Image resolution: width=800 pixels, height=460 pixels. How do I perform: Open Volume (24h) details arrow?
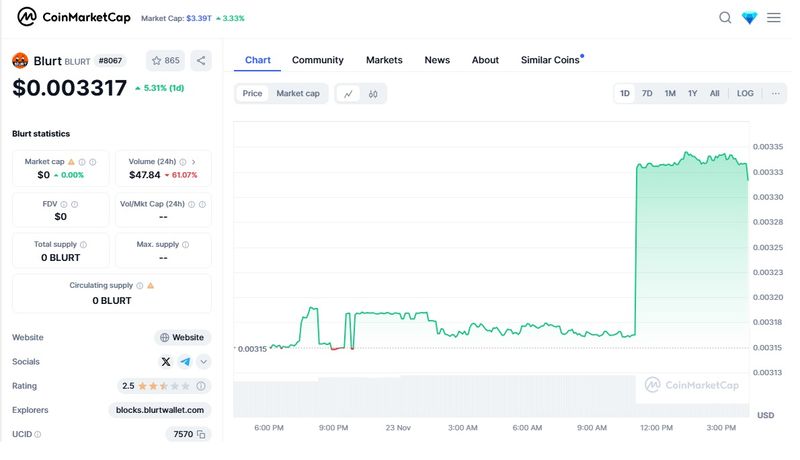(194, 162)
